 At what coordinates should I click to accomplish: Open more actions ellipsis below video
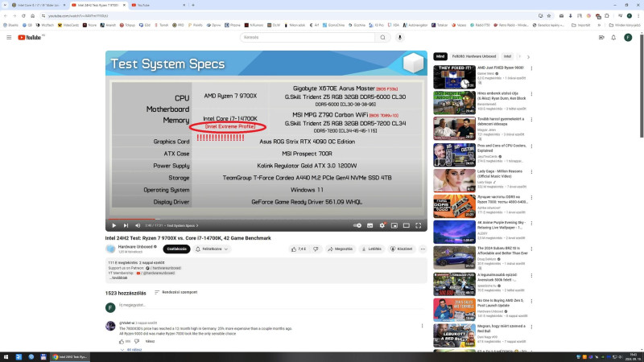coord(423,249)
